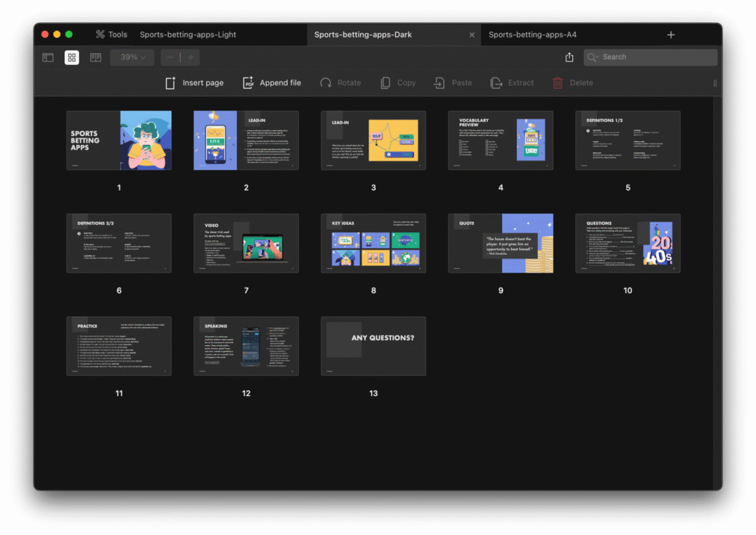
Task: Click the zoom in plus button
Action: tap(190, 58)
